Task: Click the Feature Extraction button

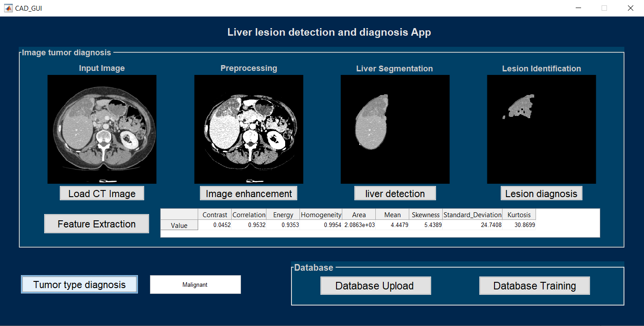Action: point(96,223)
